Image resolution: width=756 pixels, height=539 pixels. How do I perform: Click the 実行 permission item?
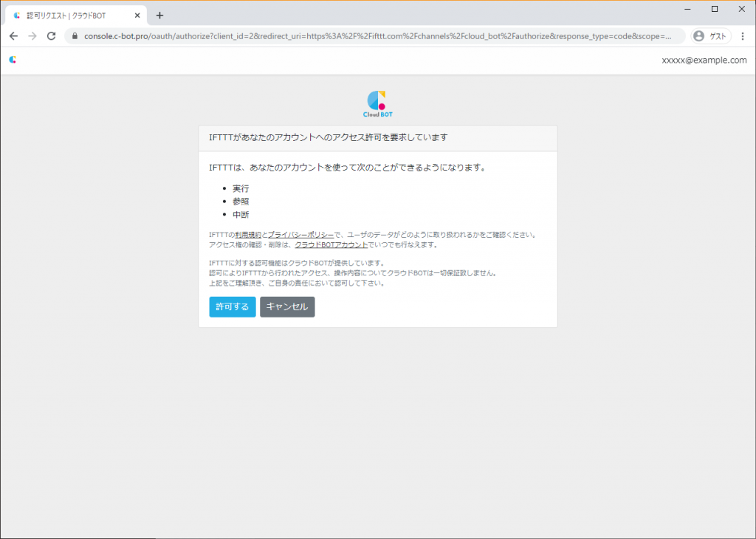(x=241, y=188)
